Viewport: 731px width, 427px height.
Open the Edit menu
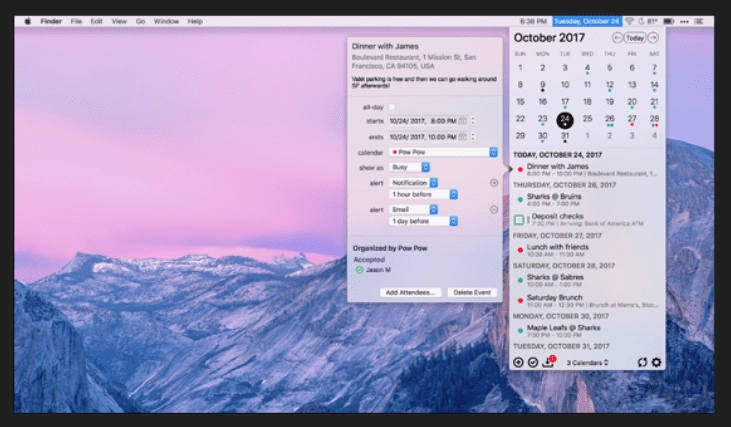[x=97, y=21]
